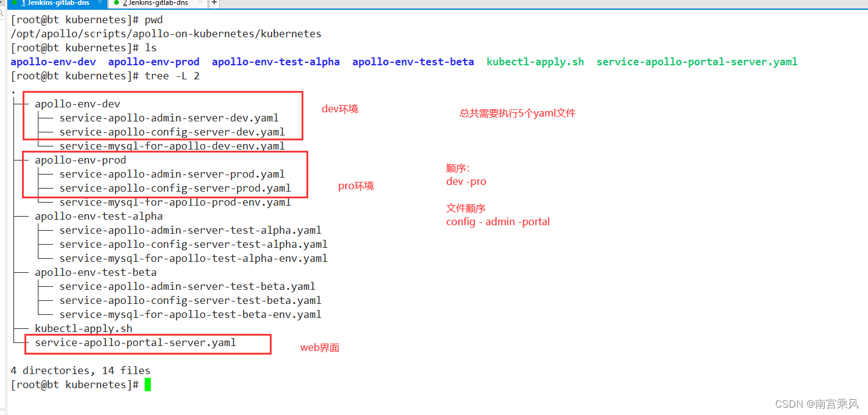Select service-mysql-for-apollo-prod-env.yaml in the tree
This screenshot has width=868, height=415.
[175, 202]
